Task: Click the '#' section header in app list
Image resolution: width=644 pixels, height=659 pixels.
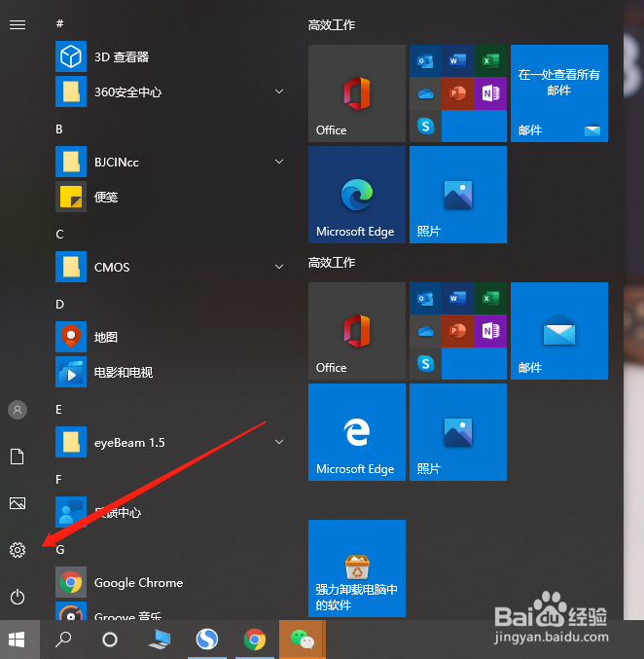Action: pos(59,23)
